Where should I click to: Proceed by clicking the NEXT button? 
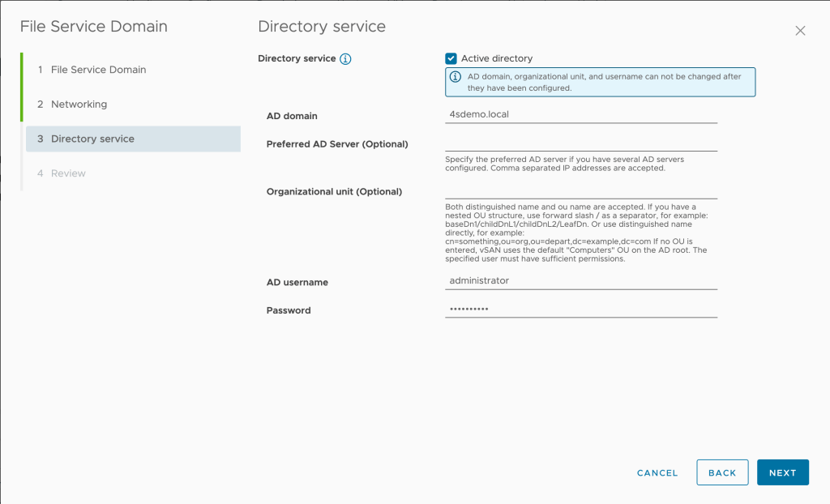point(782,472)
